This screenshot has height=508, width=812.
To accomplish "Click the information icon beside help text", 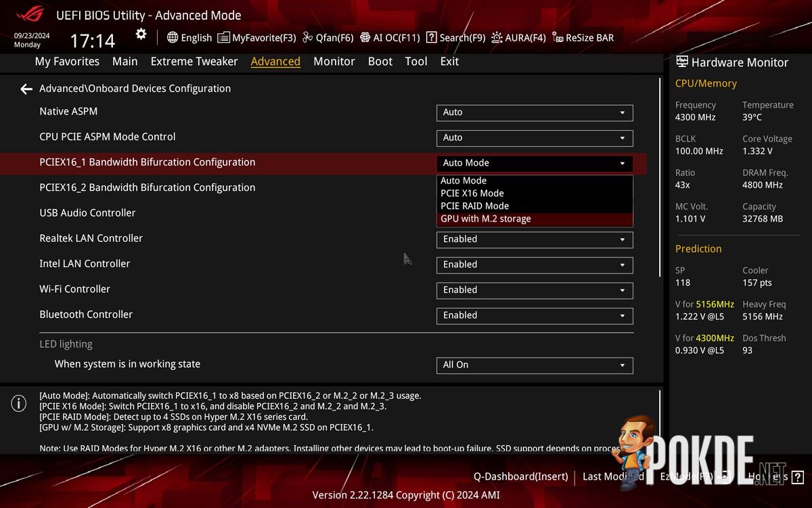I will pyautogui.click(x=18, y=404).
